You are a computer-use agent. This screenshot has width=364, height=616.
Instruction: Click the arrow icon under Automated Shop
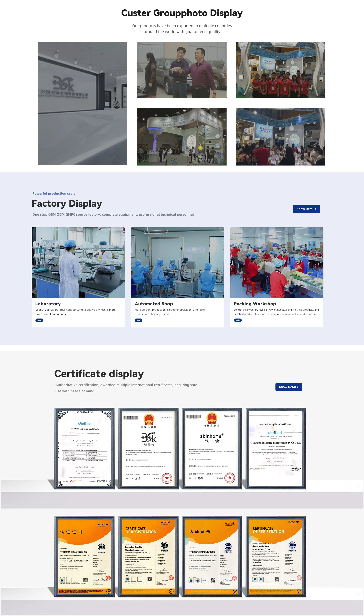coord(139,320)
